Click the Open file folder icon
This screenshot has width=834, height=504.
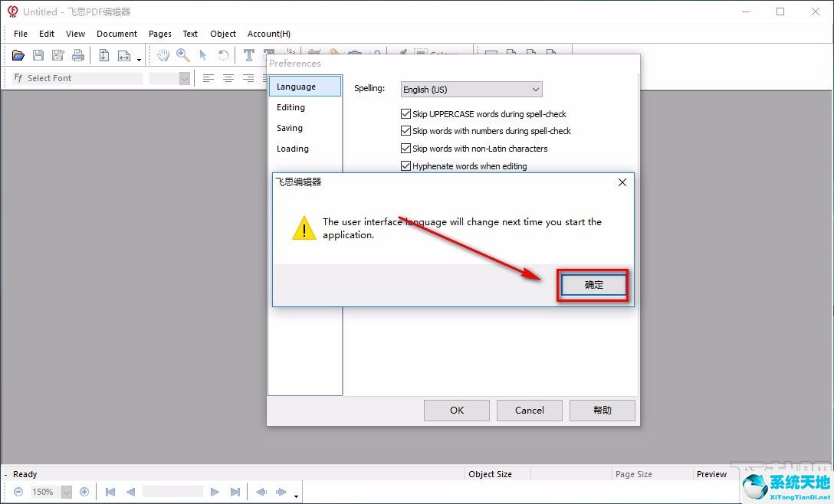[x=18, y=55]
